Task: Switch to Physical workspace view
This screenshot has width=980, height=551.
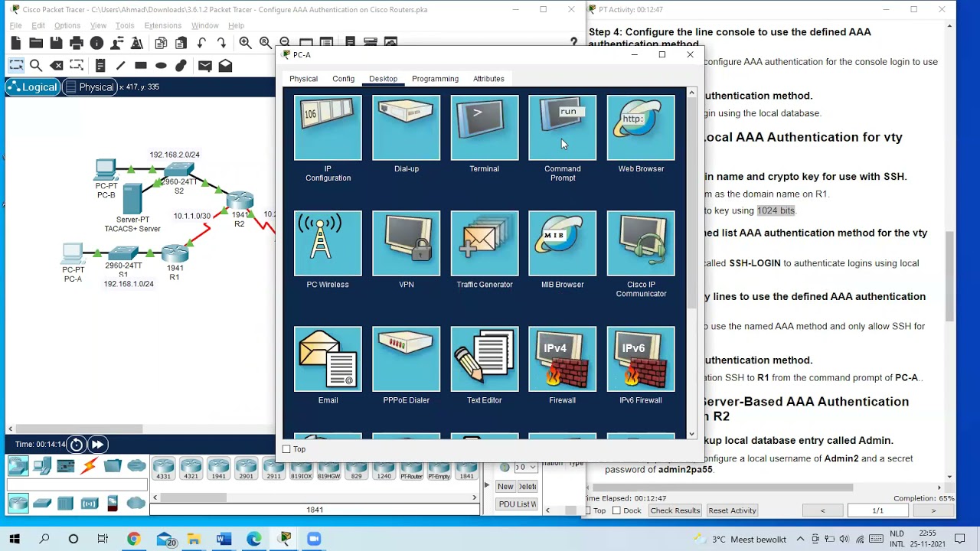Action: (x=90, y=87)
